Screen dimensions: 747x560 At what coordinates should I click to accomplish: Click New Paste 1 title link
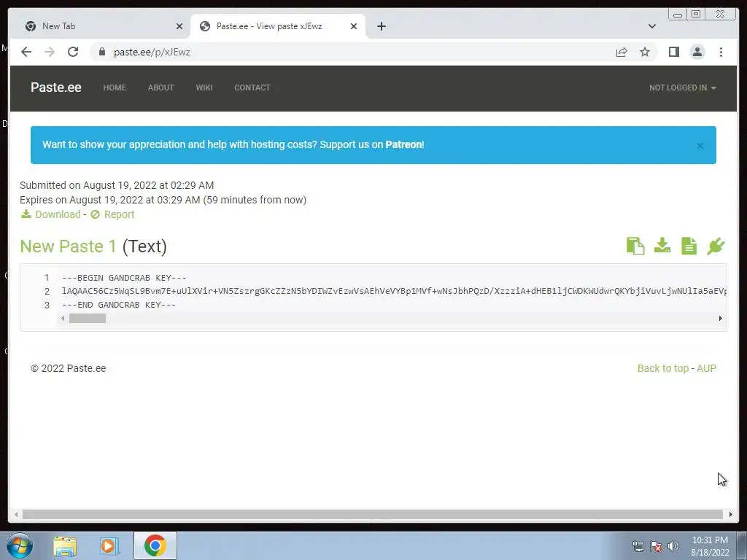[x=68, y=246]
